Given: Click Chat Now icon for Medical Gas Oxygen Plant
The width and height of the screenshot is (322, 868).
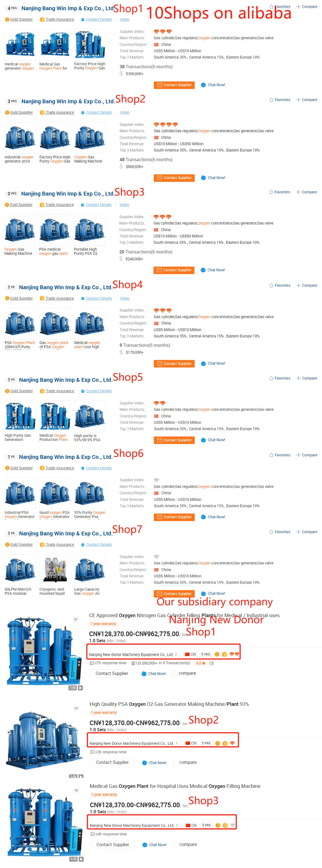Looking at the screenshot, I should (x=145, y=845).
